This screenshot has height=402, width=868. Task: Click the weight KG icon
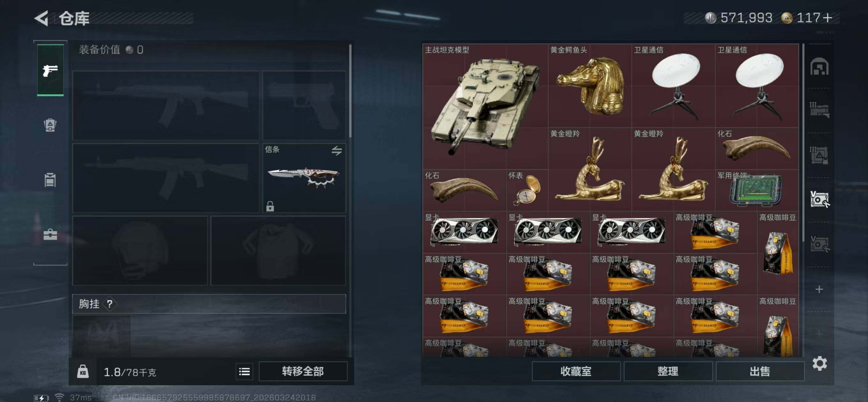tap(83, 371)
